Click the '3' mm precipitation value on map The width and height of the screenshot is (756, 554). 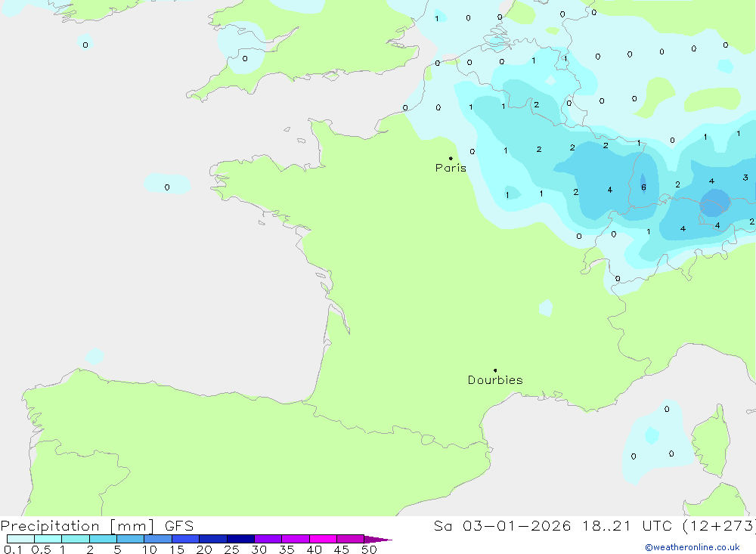[745, 178]
